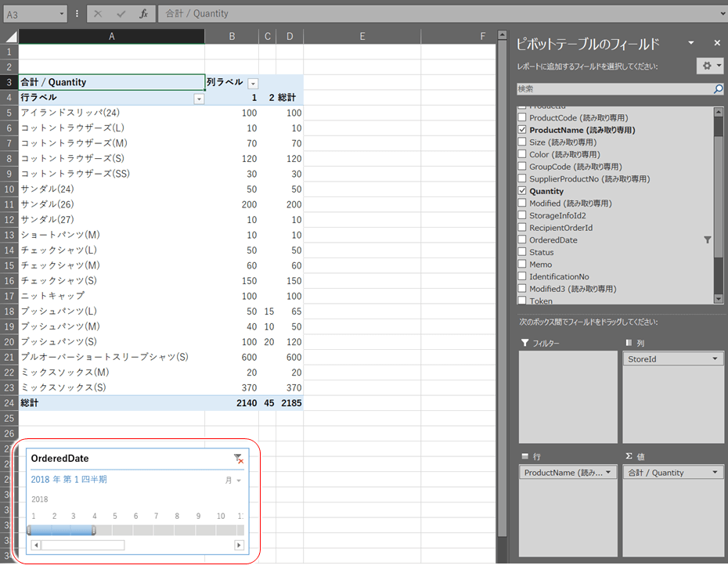Check the Color field checkbox
Viewport: 728px width, 569px height.
[x=522, y=154]
